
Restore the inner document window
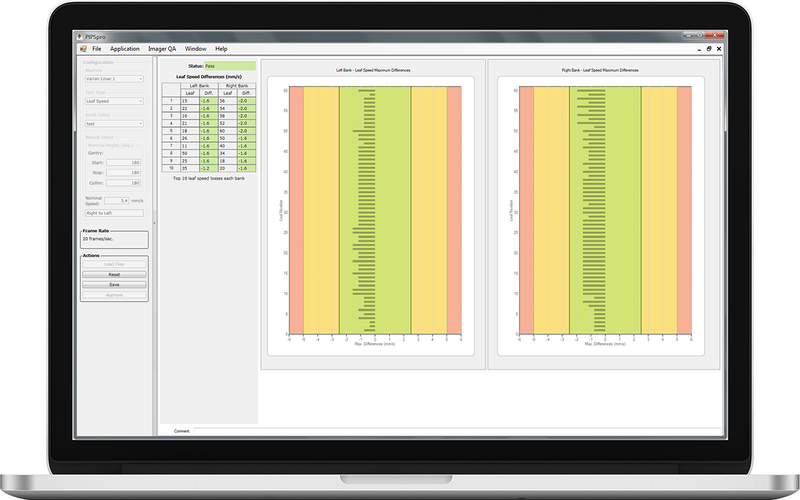[x=709, y=48]
